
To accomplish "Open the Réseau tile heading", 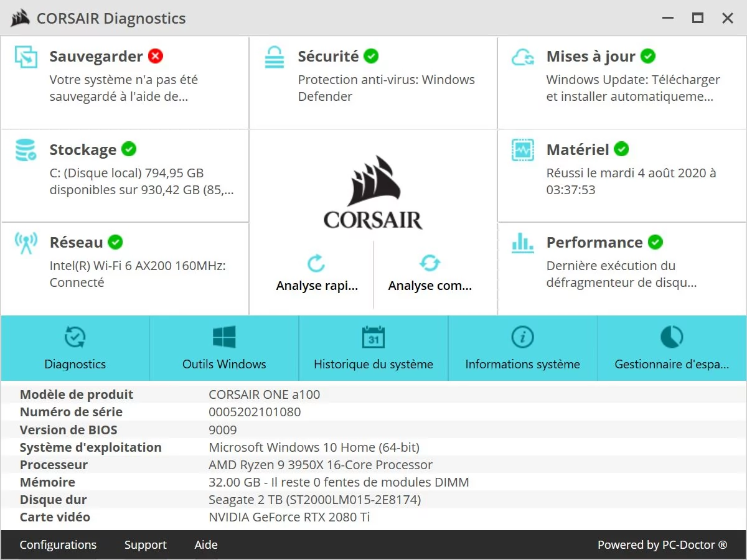I will click(x=76, y=242).
